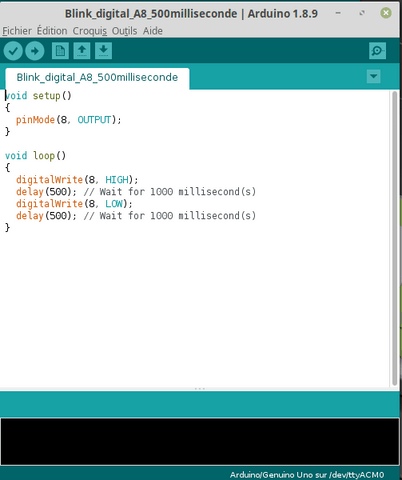Screen dimensions: 402x480
Task: Open the Serial Monitor magnifier icon
Action: pyautogui.click(x=377, y=51)
